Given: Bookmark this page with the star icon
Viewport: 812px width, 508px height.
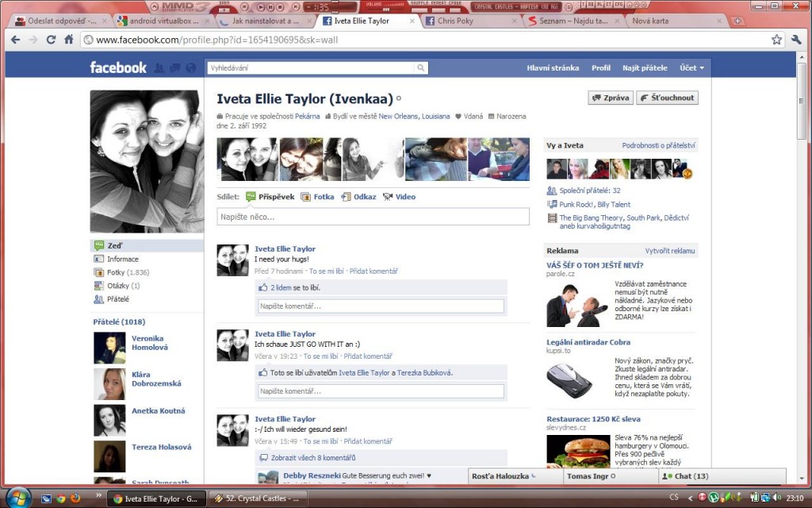Looking at the screenshot, I should (x=776, y=40).
